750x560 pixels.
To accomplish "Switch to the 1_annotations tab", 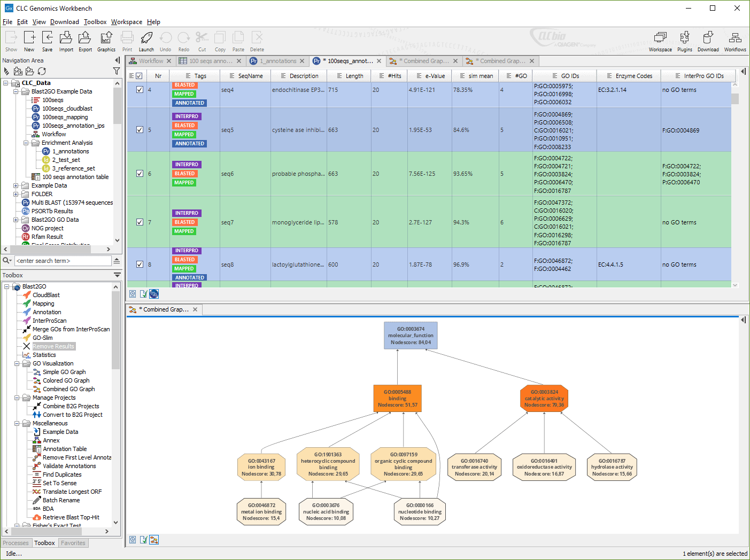I will tap(277, 60).
